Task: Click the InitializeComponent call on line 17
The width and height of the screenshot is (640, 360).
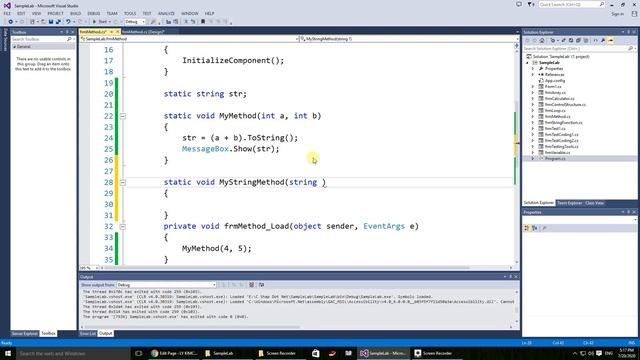Action: pyautogui.click(x=233, y=60)
